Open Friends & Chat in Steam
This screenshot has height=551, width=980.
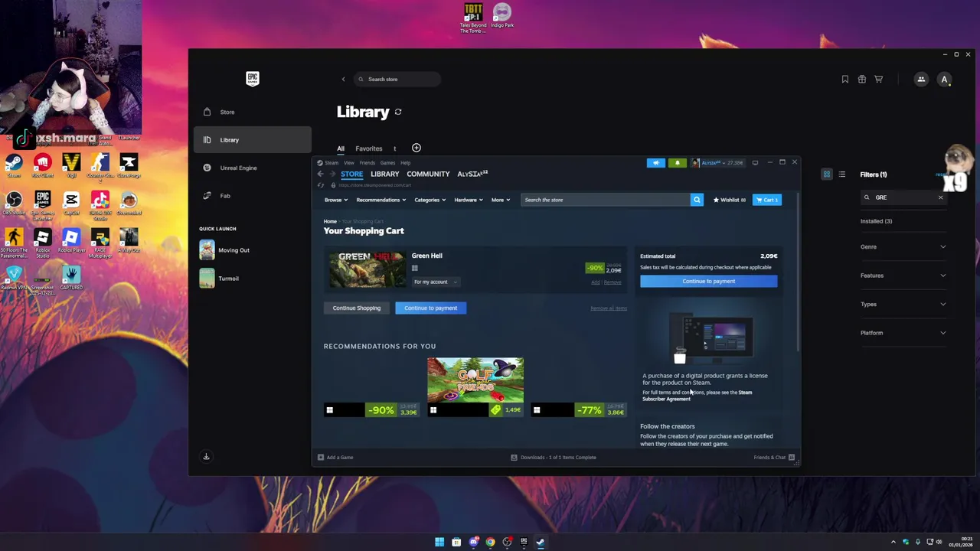773,458
